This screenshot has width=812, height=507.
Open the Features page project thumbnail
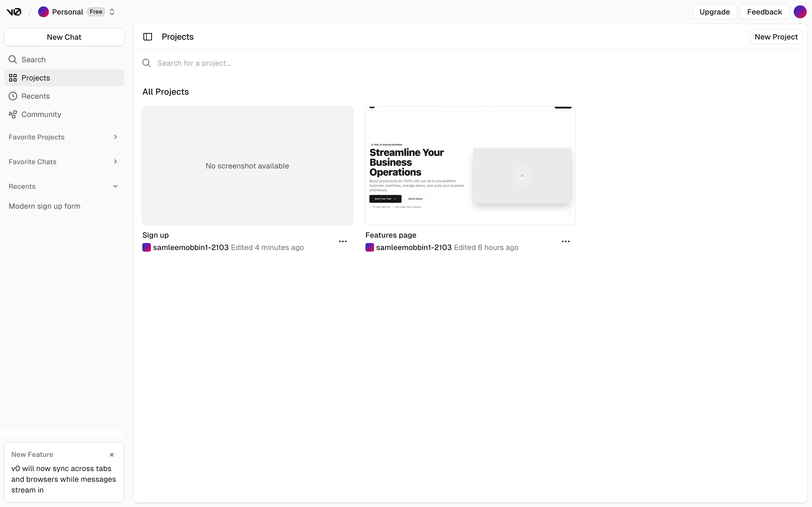(x=470, y=166)
